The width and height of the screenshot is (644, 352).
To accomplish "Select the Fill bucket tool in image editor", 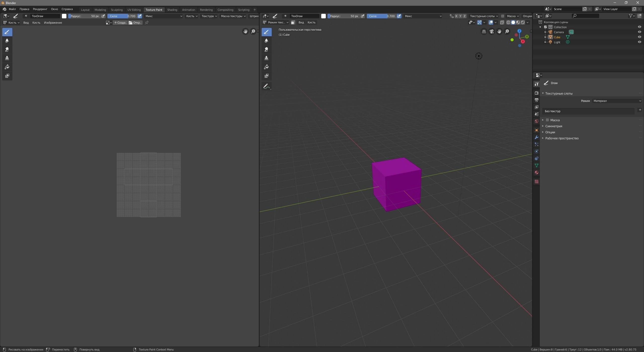I will [7, 67].
